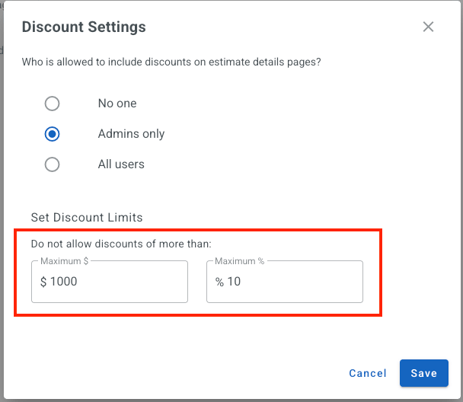
Task: Select the "No one" radio button
Action: click(52, 103)
